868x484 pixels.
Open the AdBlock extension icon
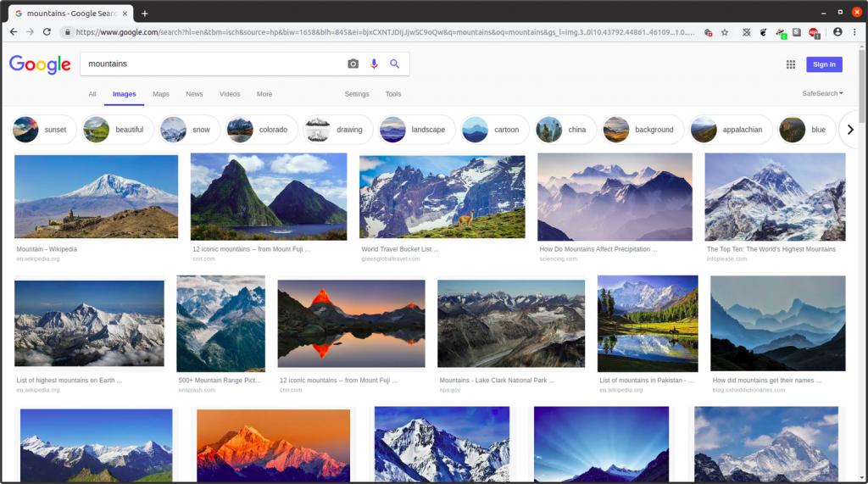coord(813,32)
